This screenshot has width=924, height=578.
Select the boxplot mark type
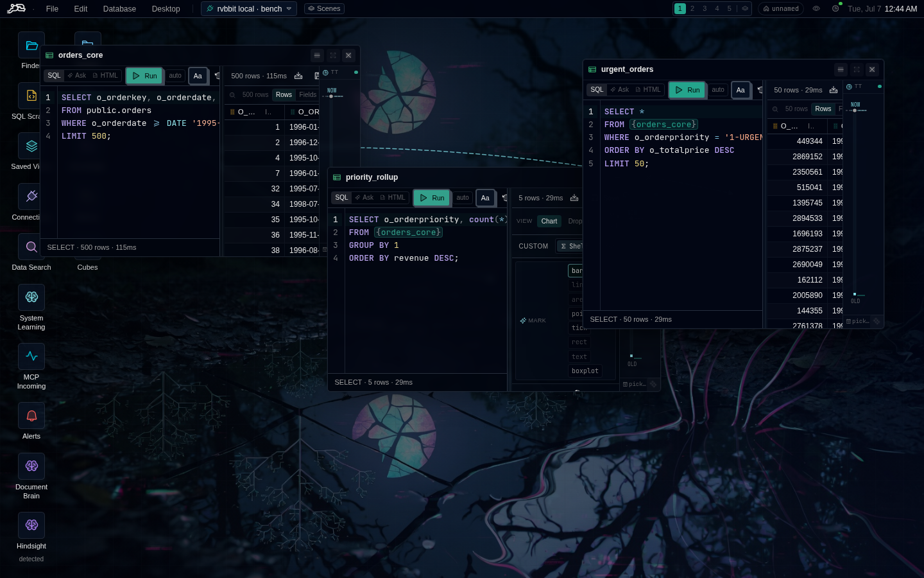point(585,371)
